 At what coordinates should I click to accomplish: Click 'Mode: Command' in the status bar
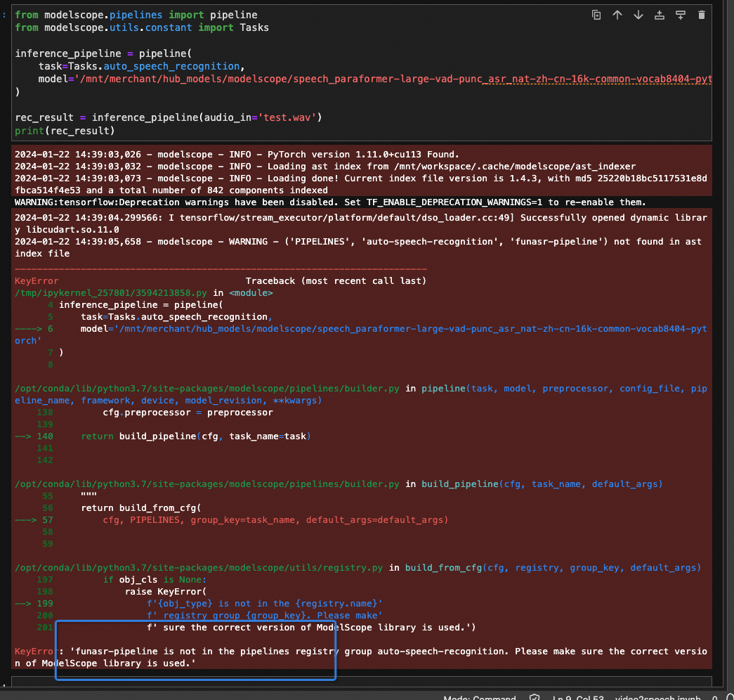coord(479,697)
